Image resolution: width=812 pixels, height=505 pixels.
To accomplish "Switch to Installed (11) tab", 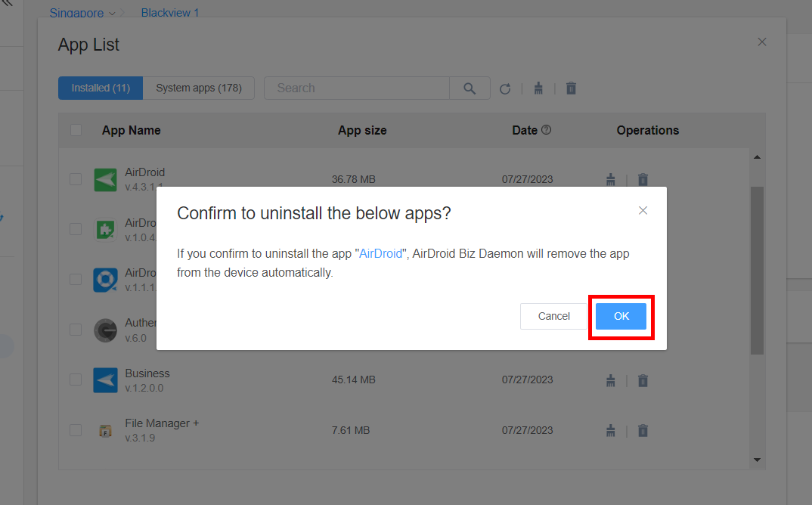I will click(x=101, y=88).
